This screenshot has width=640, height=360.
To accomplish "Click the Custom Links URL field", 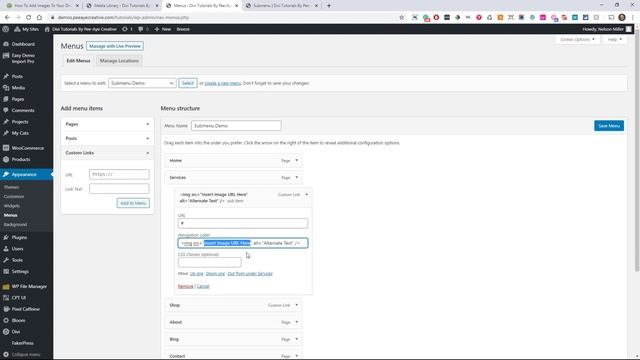I will (119, 174).
